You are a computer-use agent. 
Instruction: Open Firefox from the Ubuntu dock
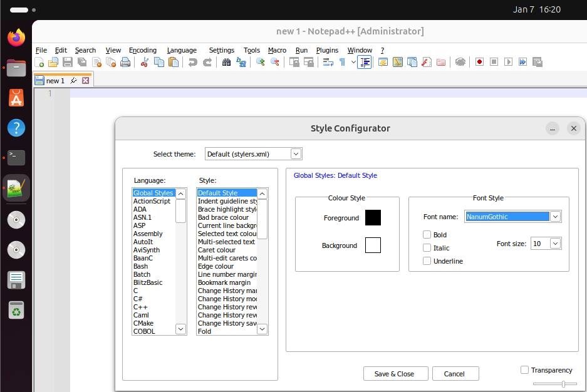click(x=16, y=38)
